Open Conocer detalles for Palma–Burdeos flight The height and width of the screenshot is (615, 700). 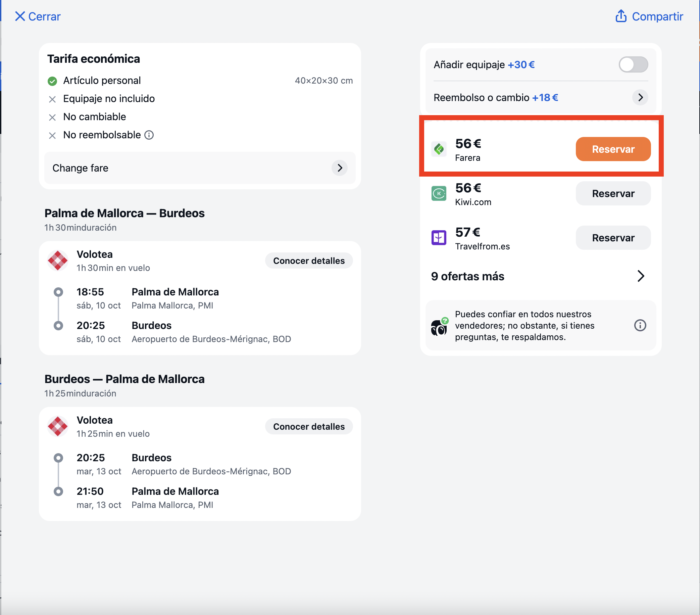click(309, 261)
